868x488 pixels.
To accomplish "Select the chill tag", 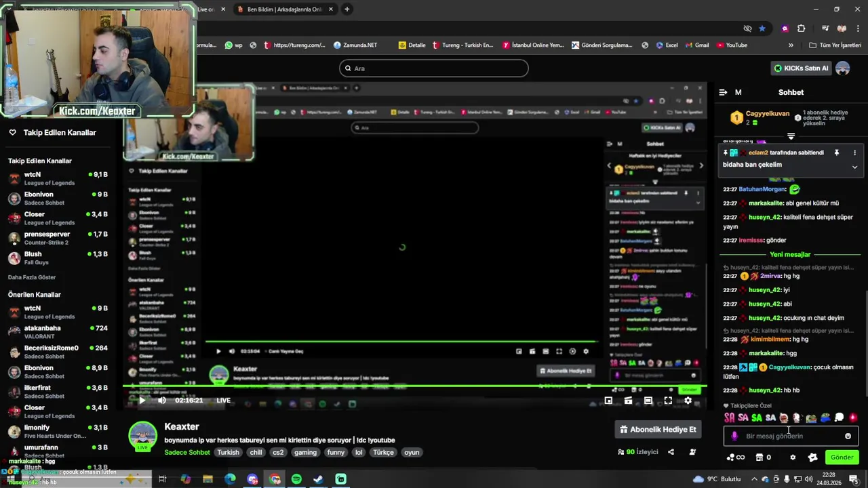I will 256,452.
